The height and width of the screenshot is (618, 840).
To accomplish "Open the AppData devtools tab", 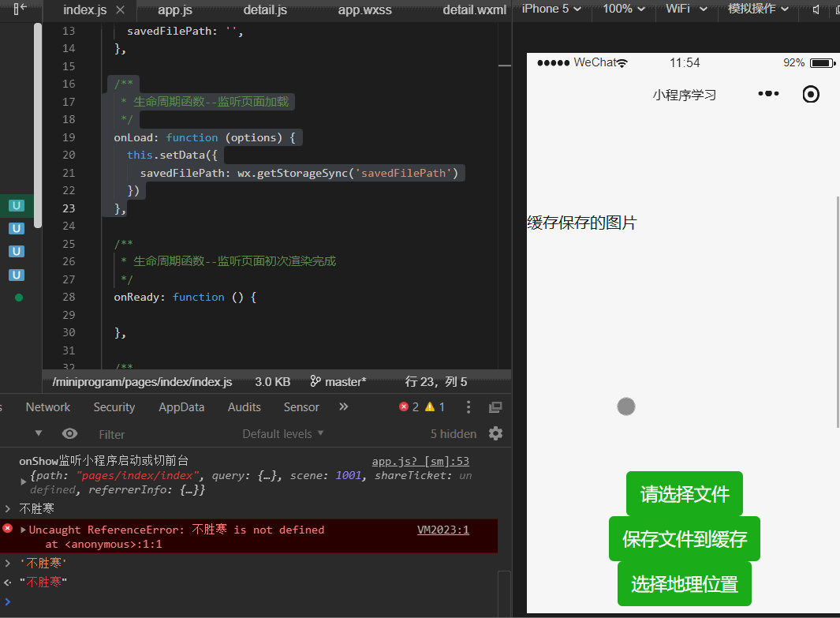I will pos(181,407).
